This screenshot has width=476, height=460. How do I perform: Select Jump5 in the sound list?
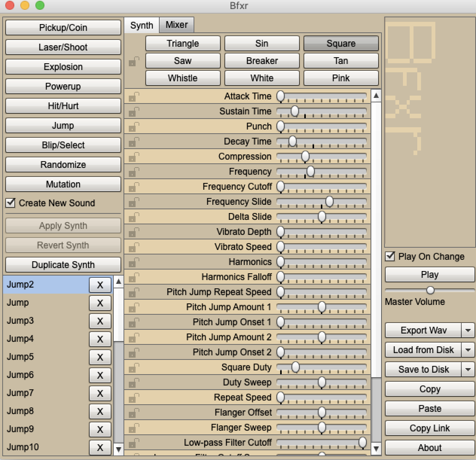[46, 356]
